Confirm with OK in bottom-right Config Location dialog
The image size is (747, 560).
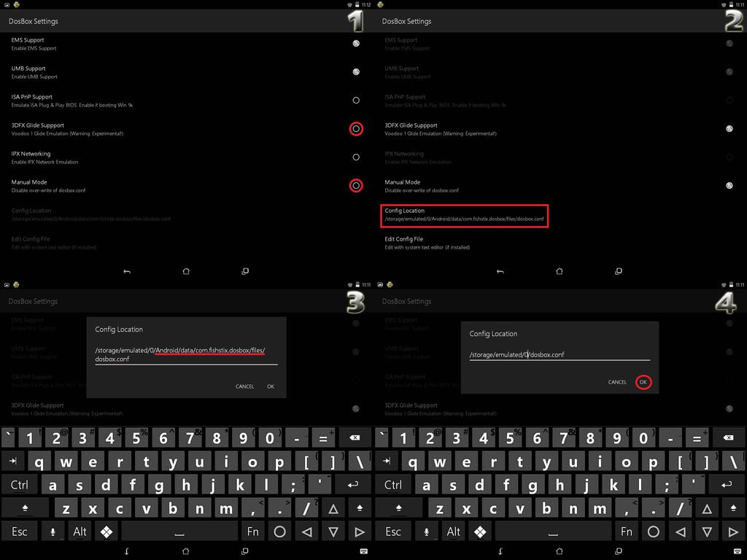pos(643,382)
